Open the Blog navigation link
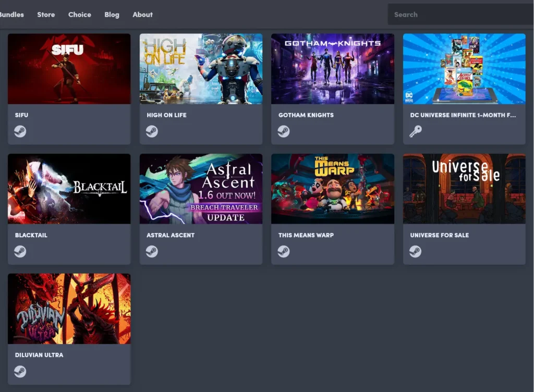534x392 pixels. 112,15
